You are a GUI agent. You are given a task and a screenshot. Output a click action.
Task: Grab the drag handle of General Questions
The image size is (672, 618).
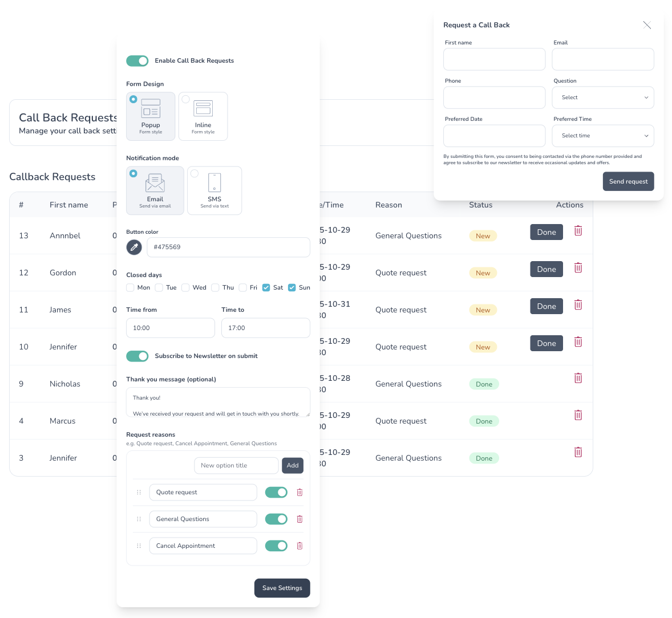coord(139,519)
